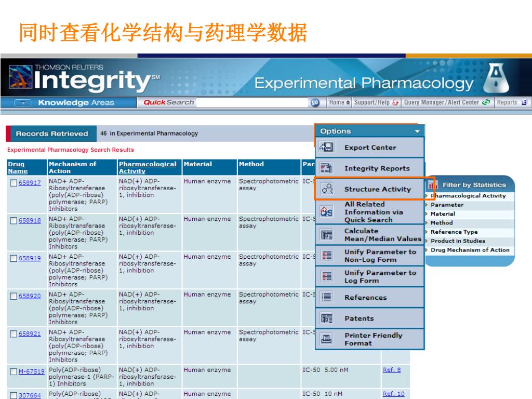Screen dimensions: 532x399
Task: Open drug link 307664
Action: coord(30,395)
